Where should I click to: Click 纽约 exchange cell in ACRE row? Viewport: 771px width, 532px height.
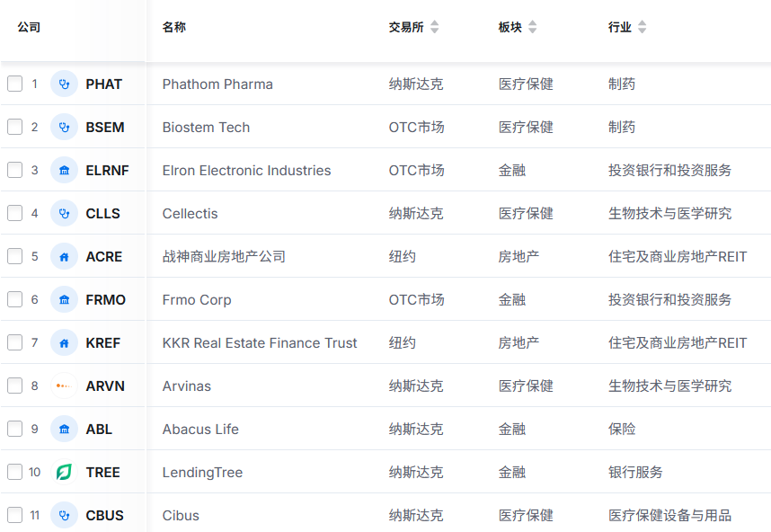pos(403,257)
